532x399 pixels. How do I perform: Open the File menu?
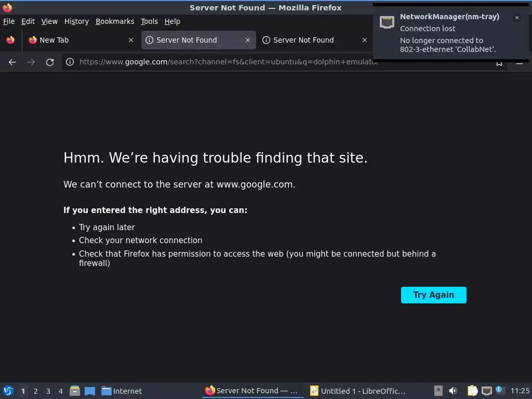9,21
